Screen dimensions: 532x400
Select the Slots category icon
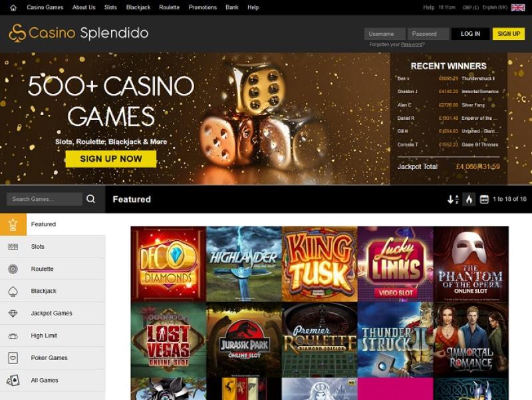[x=13, y=247]
